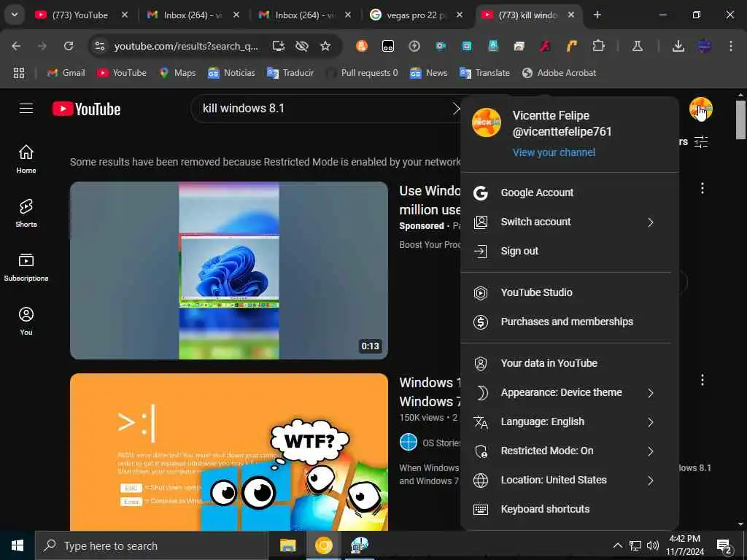Open File Explorer from taskbar

pos(287,545)
